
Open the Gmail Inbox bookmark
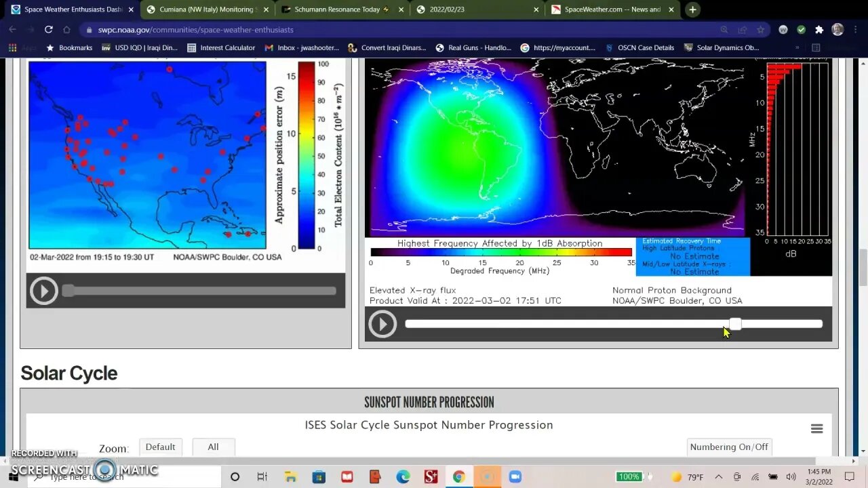coord(302,48)
